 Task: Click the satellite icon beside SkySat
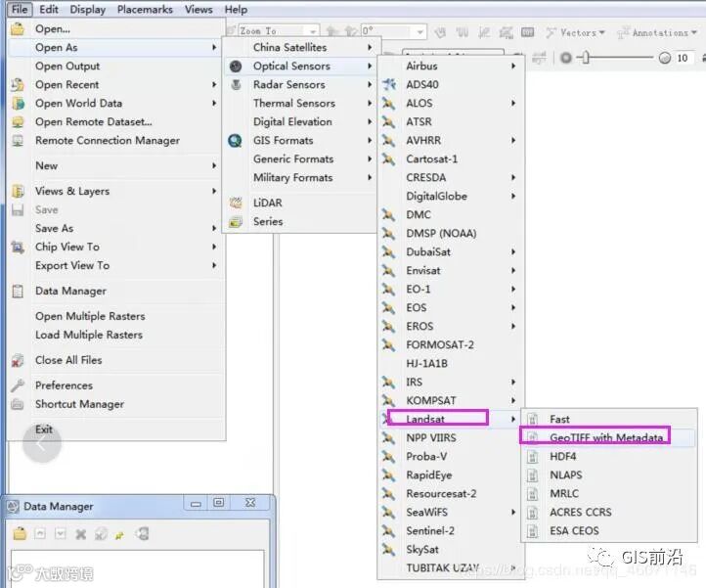388,549
